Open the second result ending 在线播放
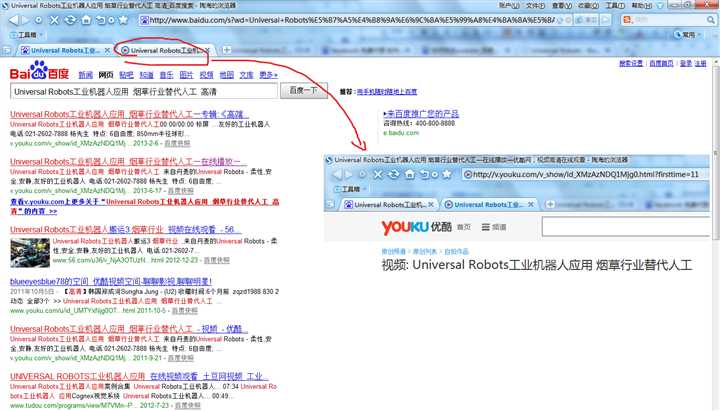 [x=129, y=162]
